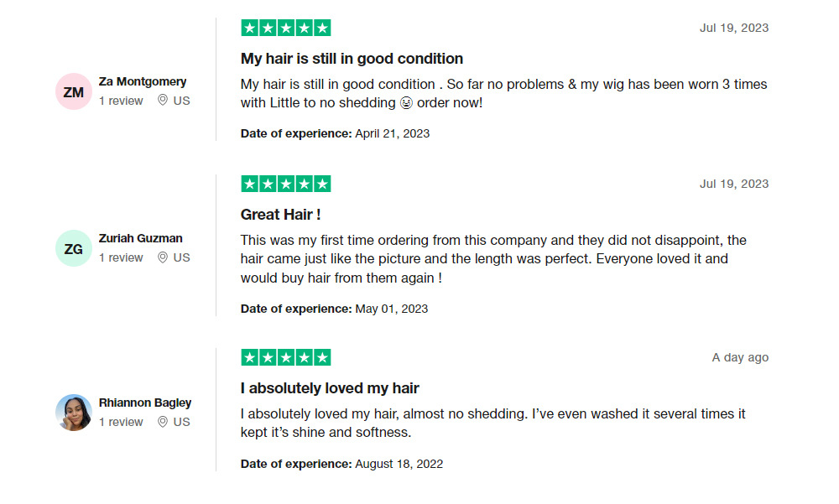Image resolution: width=839 pixels, height=504 pixels.
Task: Click Rhiannon Bagley's profile photo
Action: click(x=74, y=413)
